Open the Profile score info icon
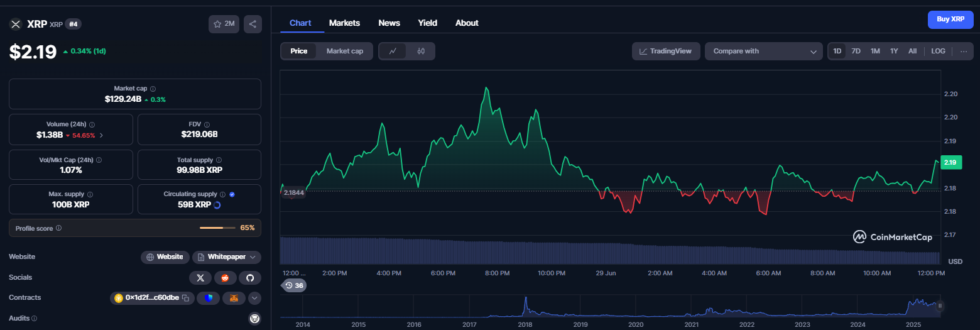This screenshot has width=980, height=330. [58, 228]
